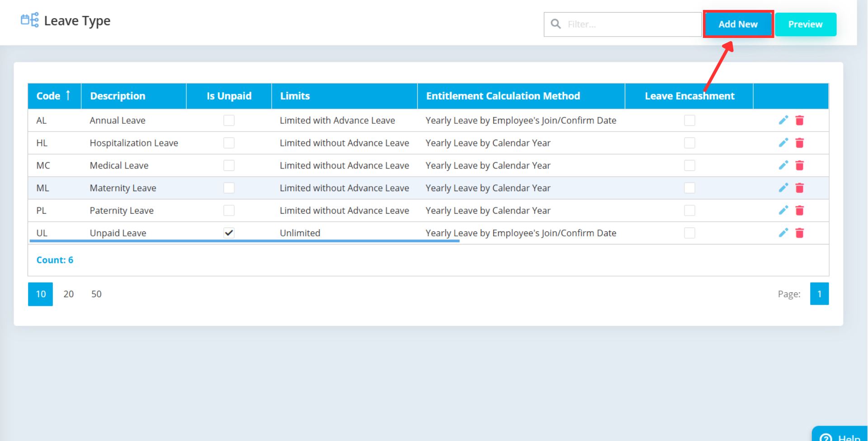Toggle Is Unpaid checkbox for Annual Leave

pyautogui.click(x=229, y=120)
